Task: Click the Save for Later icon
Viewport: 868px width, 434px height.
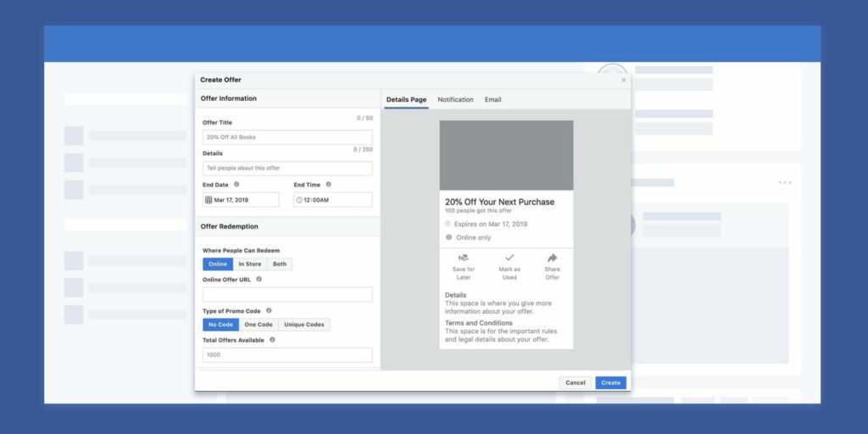Action: 464,258
